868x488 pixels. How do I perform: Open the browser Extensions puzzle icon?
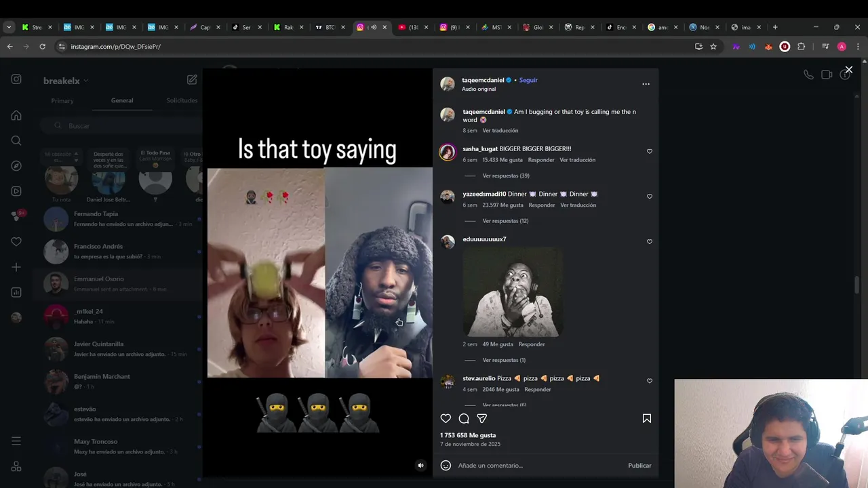pyautogui.click(x=801, y=46)
